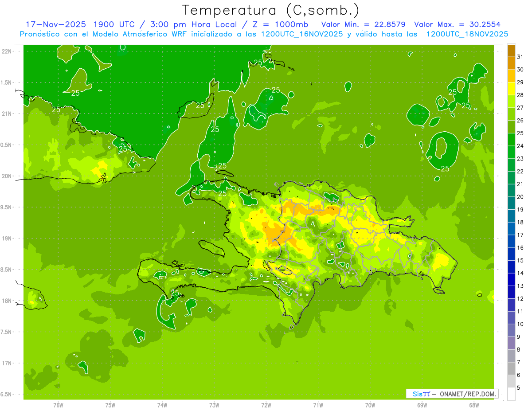Click the '20N' latitude axis label
Viewport: 532px width, 411px height.
coord(7,176)
